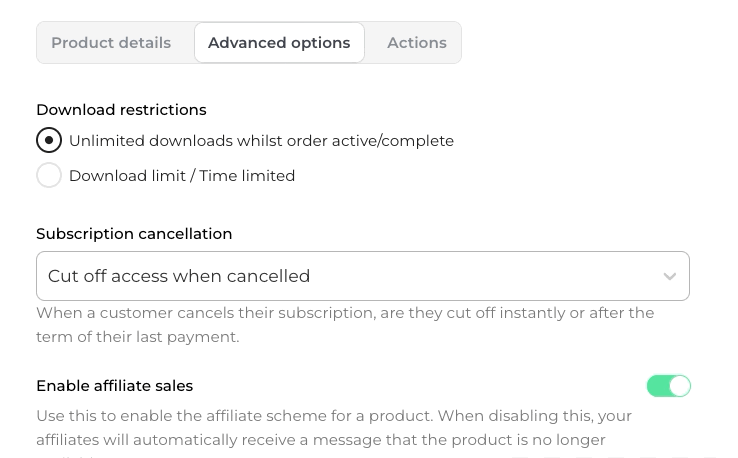Click the white knob on affiliate toggle
The height and width of the screenshot is (458, 738).
680,386
